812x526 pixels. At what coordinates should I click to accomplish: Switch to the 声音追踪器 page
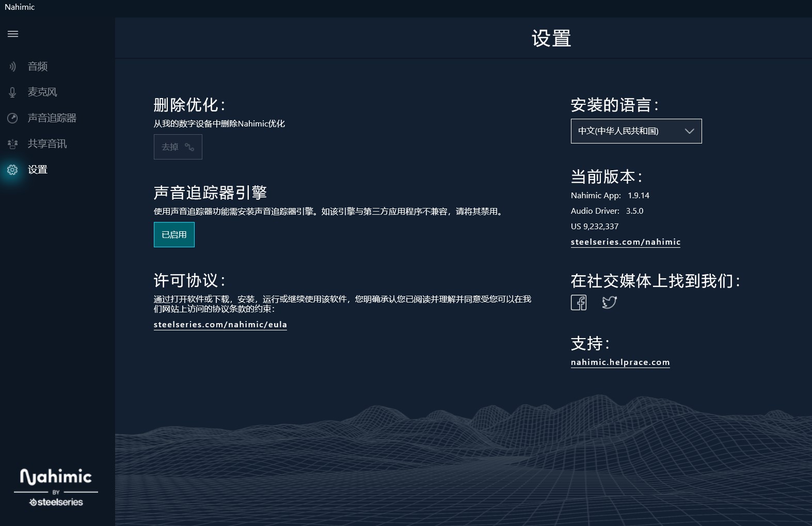click(52, 118)
